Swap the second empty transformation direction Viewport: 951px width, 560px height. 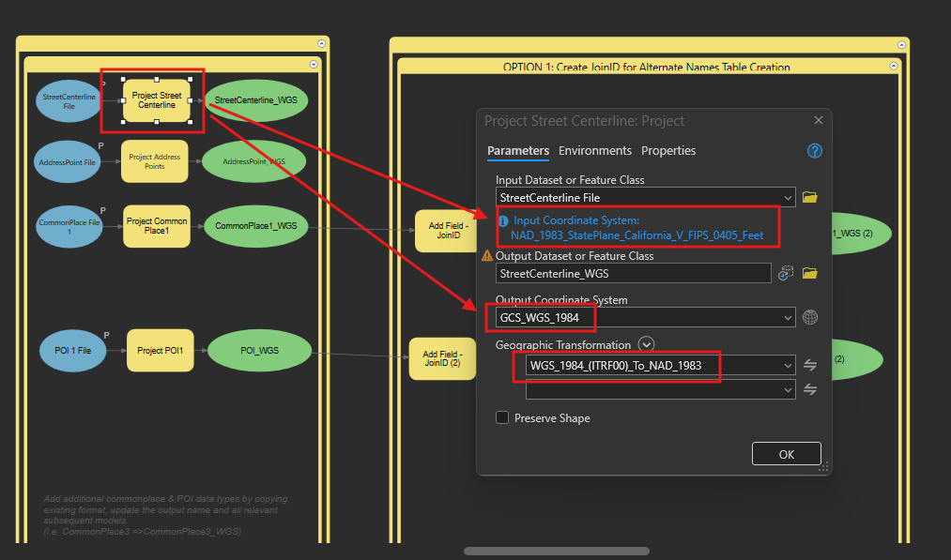click(x=809, y=389)
